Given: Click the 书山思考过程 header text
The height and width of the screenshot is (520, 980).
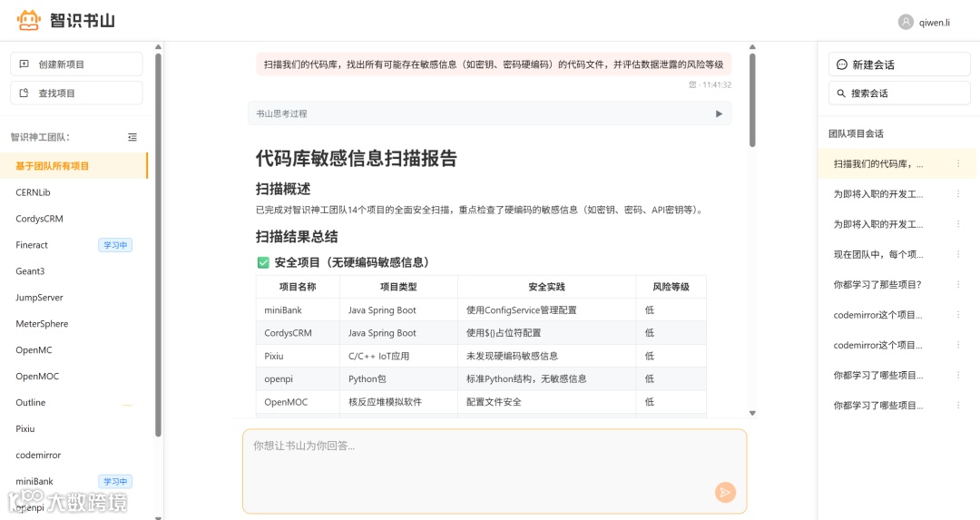Looking at the screenshot, I should (281, 113).
